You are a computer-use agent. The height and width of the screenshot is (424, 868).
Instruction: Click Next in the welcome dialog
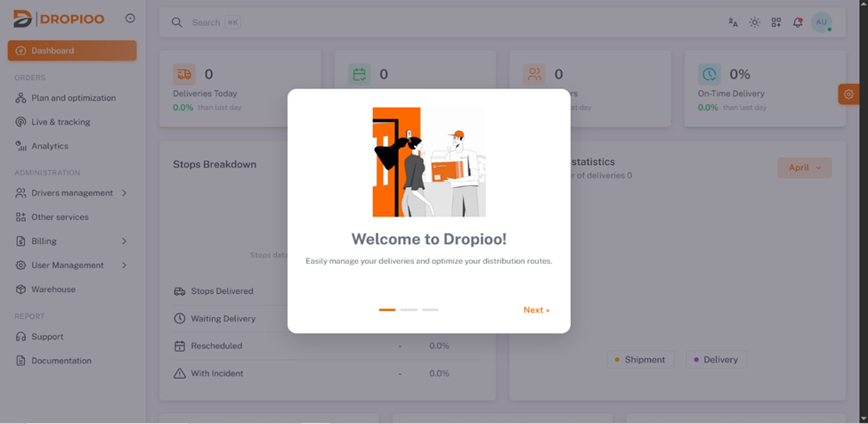(x=537, y=310)
